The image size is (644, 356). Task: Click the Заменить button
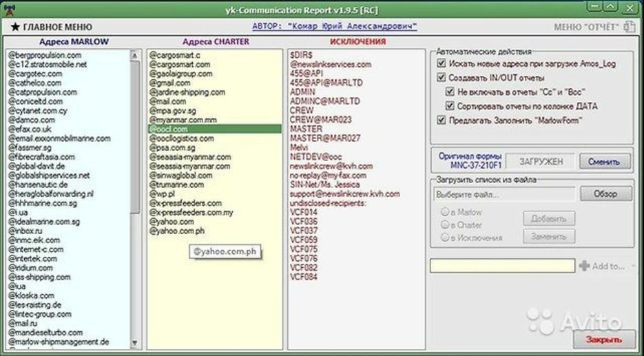click(549, 236)
